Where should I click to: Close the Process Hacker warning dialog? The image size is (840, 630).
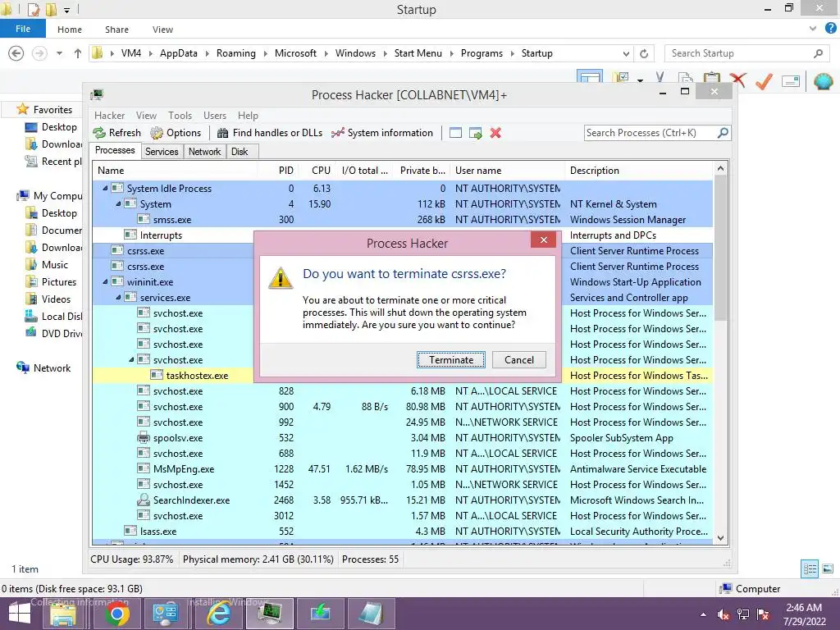tap(543, 240)
